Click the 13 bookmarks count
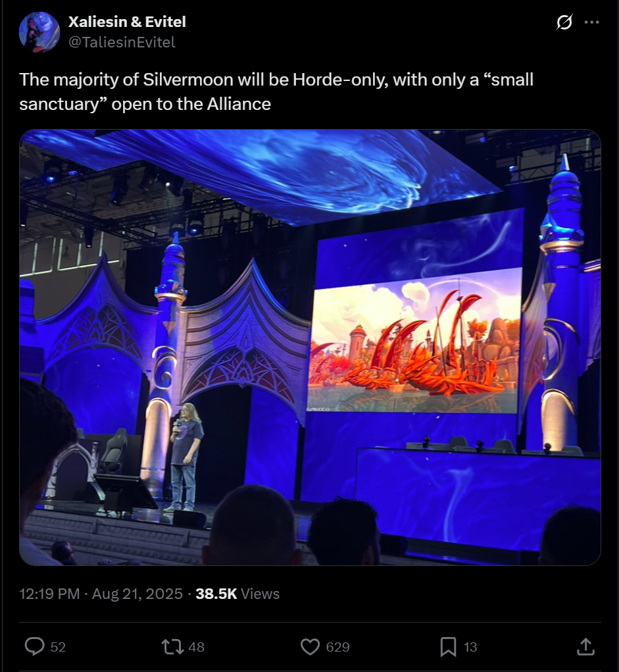The height and width of the screenshot is (672, 619). (x=470, y=647)
